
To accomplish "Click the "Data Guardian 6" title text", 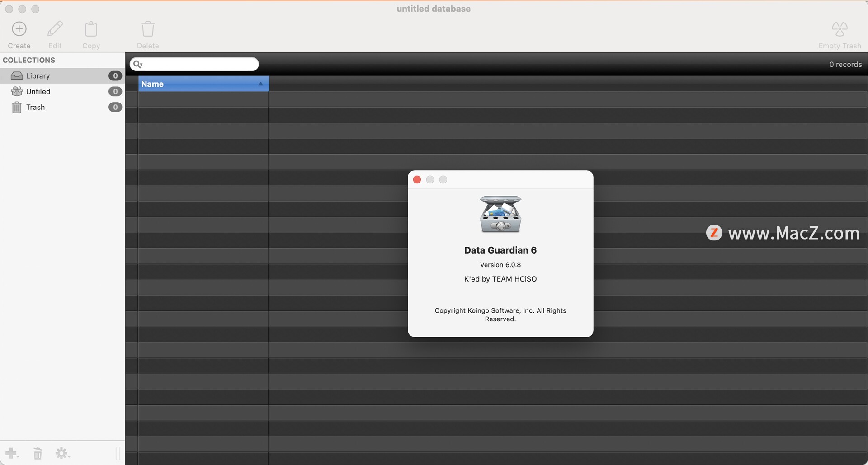I will 500,250.
